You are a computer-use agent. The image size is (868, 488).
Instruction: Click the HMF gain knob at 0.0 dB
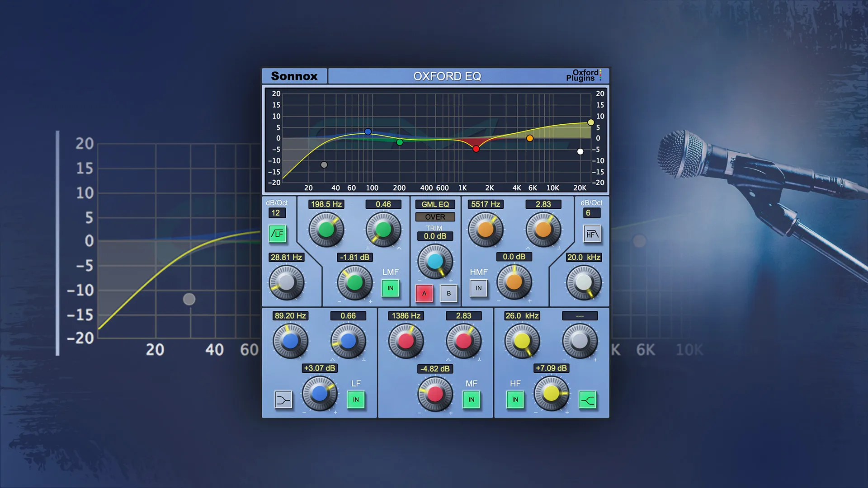(x=514, y=282)
